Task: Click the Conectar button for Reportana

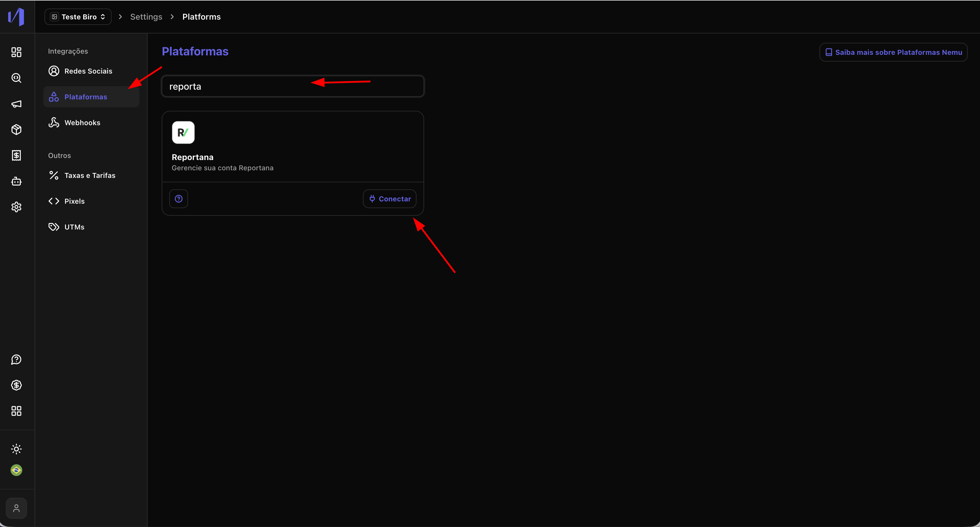Action: click(x=390, y=199)
